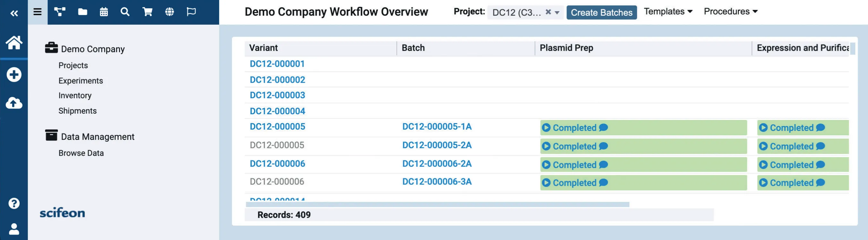Viewport: 868px width, 240px height.
Task: Open batch link DC12-000006-3A
Action: [437, 181]
